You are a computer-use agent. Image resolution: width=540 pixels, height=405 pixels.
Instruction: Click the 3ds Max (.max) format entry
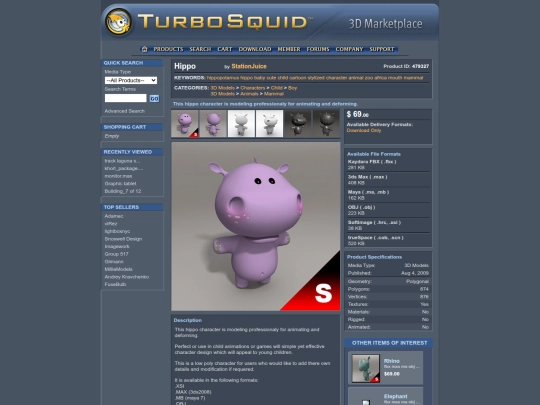pyautogui.click(x=367, y=177)
